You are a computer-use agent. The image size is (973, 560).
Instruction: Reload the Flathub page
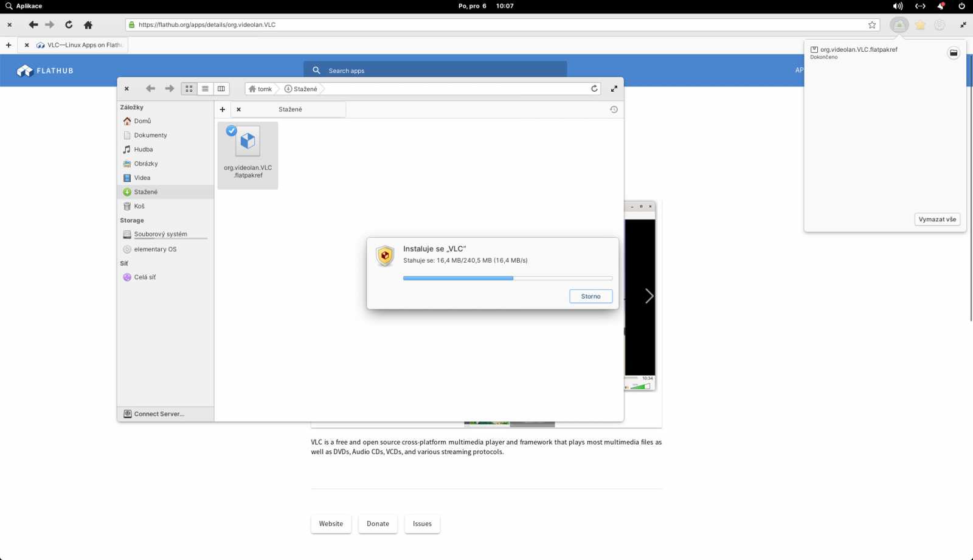(x=69, y=25)
